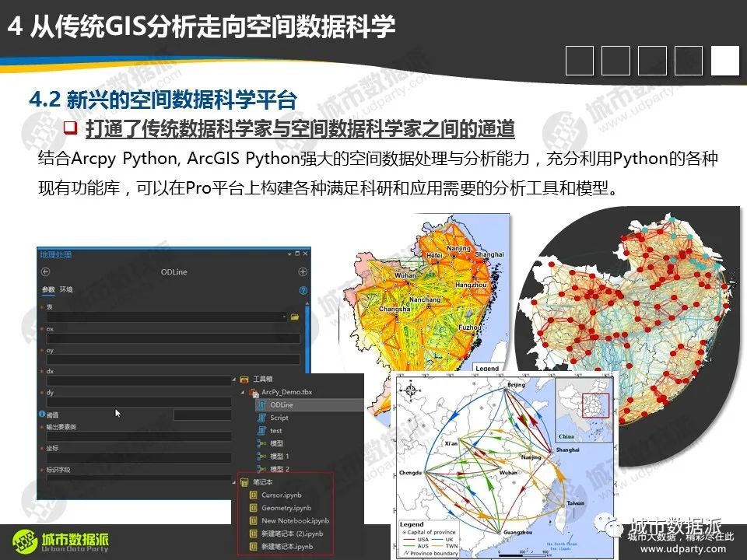Switch to the 参数 tab

[x=48, y=289]
